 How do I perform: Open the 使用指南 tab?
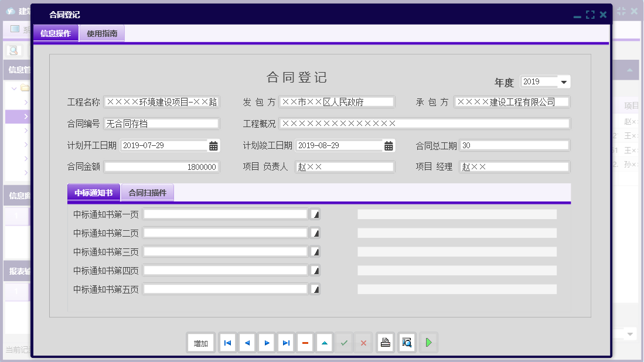coord(101,33)
